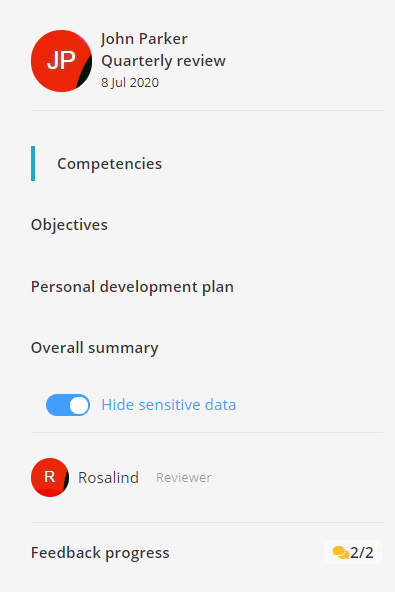Click the Rosalind reviewer row

tap(207, 478)
